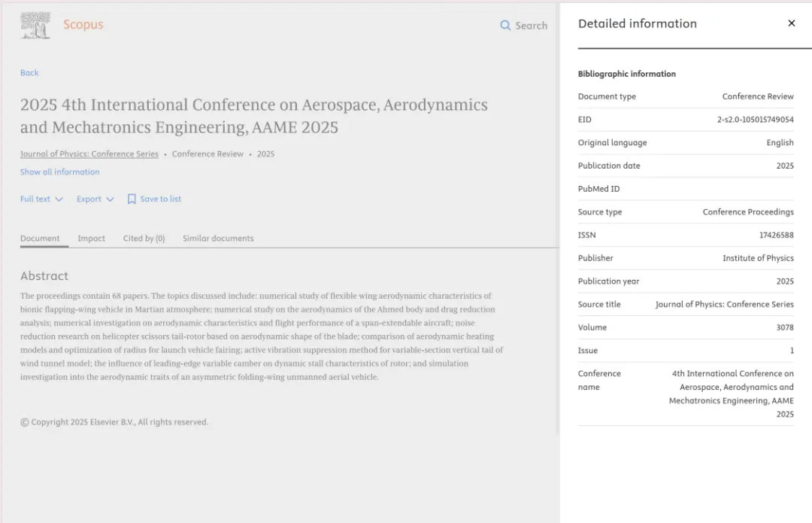The image size is (812, 523).
Task: Open Journal of Physics: Conference Series link
Action: tap(89, 154)
